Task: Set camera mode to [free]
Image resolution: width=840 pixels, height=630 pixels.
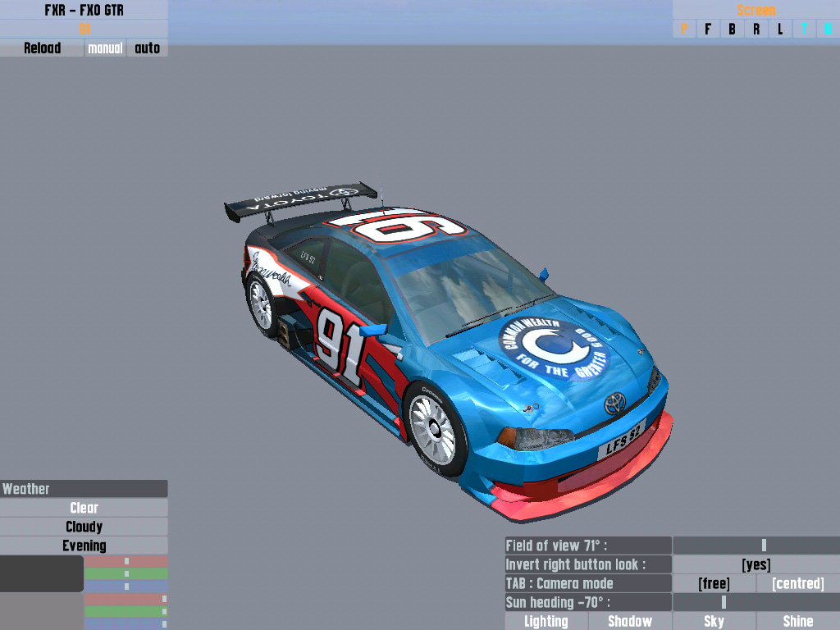Action: [714, 583]
